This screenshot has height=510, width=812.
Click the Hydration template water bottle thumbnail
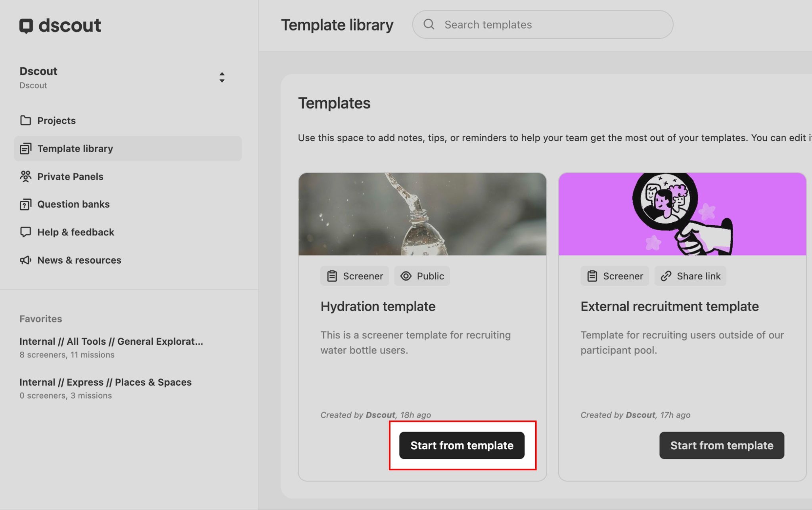point(422,214)
